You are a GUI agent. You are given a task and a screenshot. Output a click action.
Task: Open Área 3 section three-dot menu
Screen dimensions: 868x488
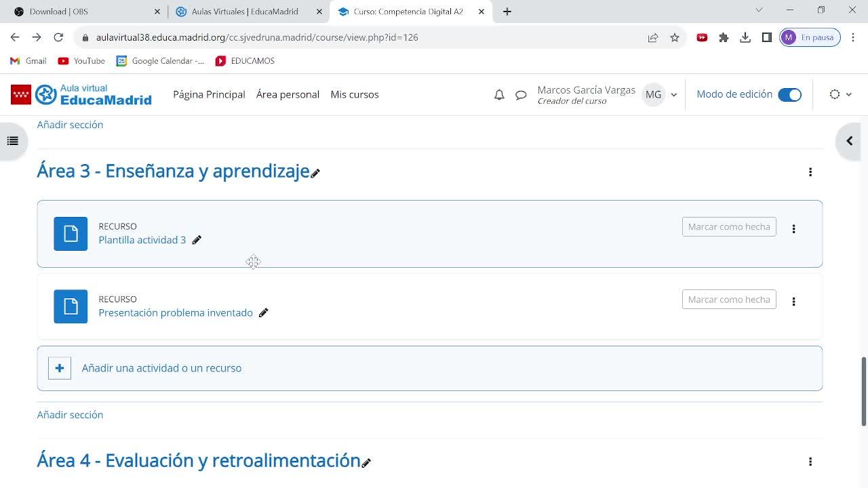[x=810, y=172]
